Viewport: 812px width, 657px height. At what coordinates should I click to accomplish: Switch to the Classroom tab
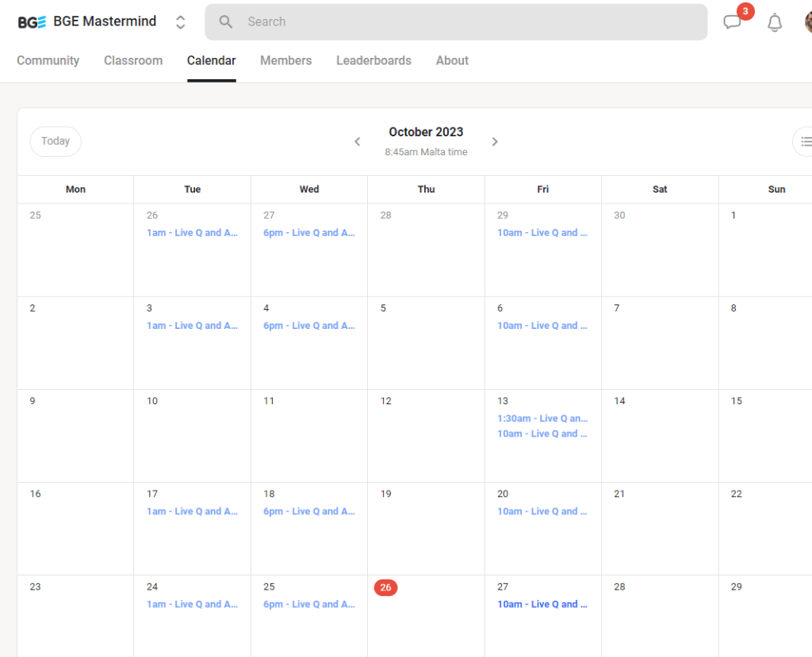[x=133, y=60]
